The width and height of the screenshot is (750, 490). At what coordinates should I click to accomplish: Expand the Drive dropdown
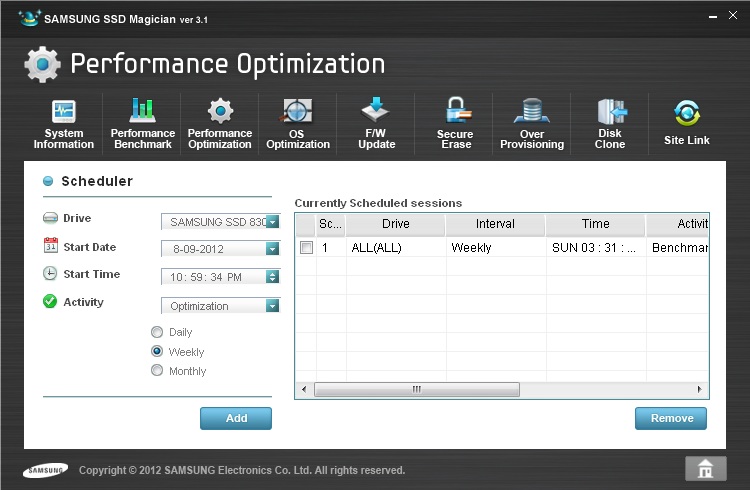coord(272,222)
